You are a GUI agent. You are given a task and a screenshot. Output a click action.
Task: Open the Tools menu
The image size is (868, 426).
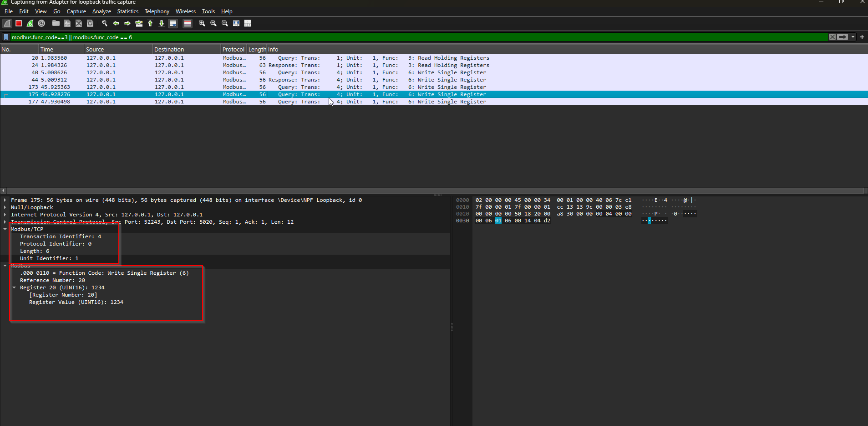pos(208,11)
